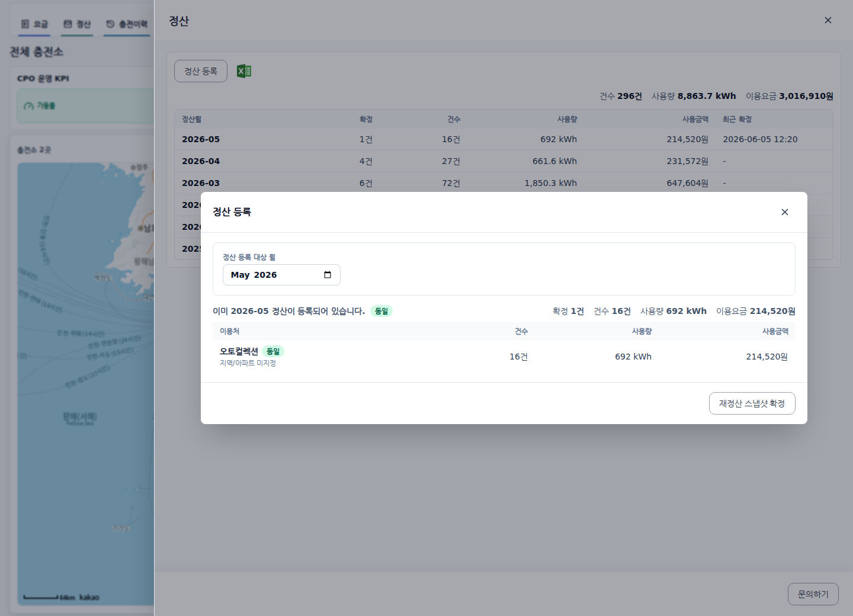The image size is (853, 616).
Task: Select the 2026-05 settlement row
Action: (504, 139)
